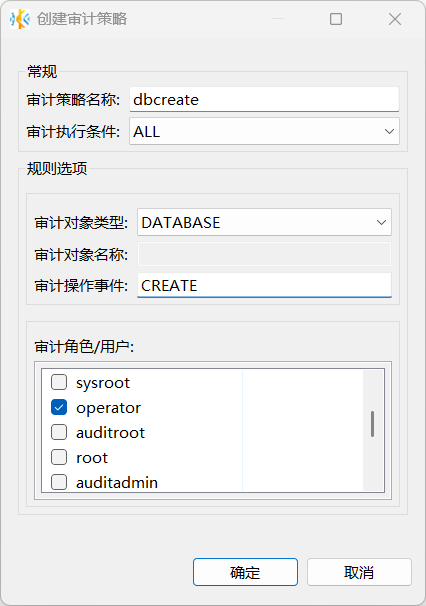Confirm with the 确定 button
The height and width of the screenshot is (606, 426).
pos(245,572)
